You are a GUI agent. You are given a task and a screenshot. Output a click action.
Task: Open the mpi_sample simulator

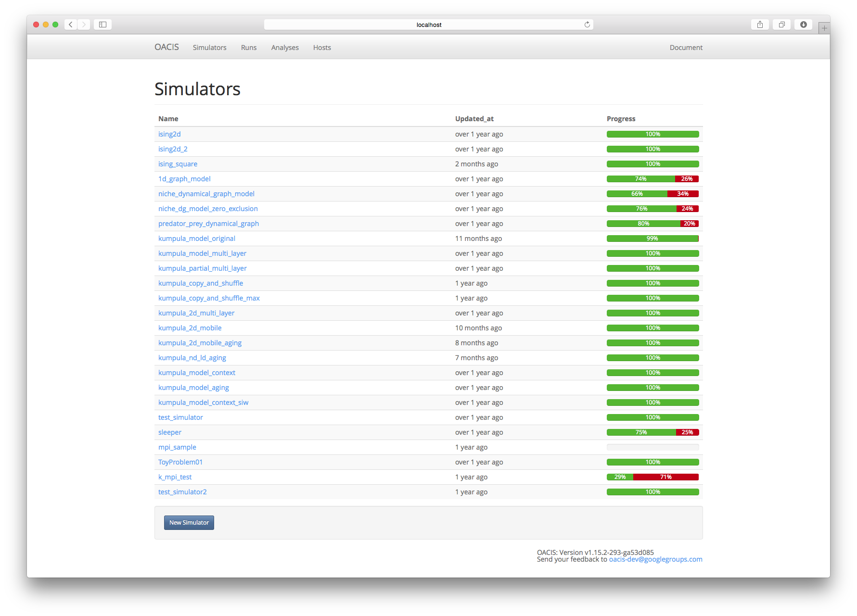tap(177, 447)
